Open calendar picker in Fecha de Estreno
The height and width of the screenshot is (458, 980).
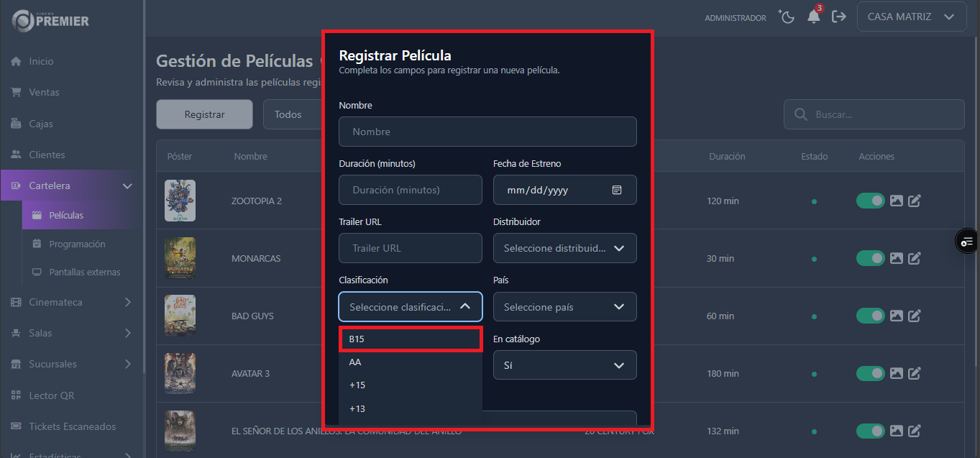(616, 190)
